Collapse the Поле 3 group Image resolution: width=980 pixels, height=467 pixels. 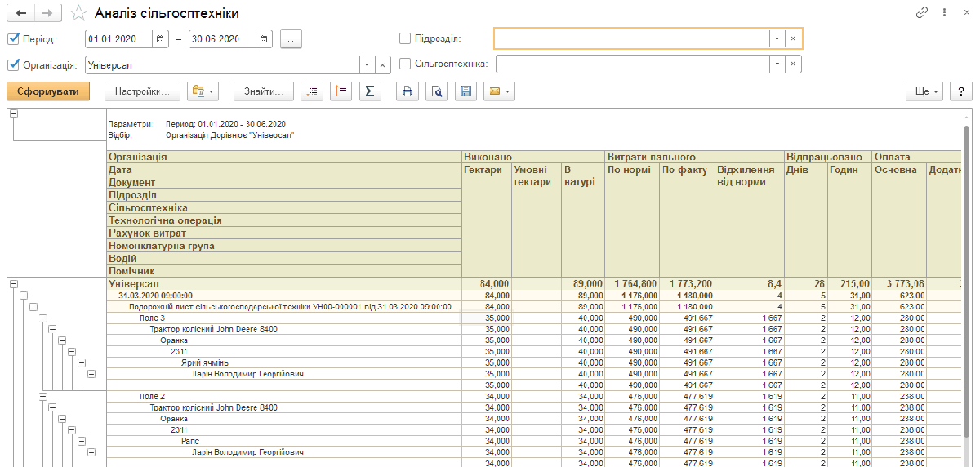pos(42,318)
